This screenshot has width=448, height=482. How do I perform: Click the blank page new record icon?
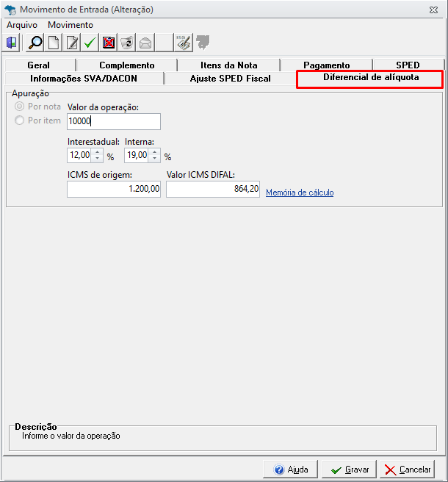(54, 43)
